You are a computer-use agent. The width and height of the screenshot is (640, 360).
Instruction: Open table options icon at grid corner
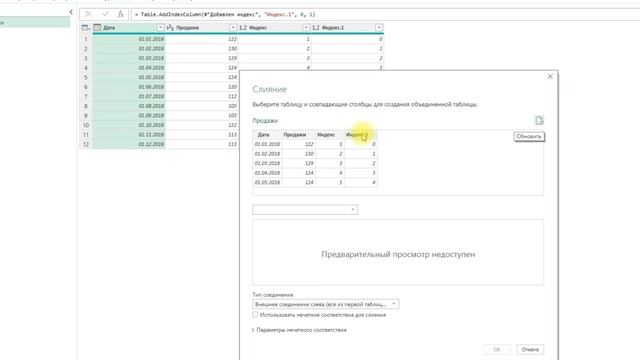(85, 28)
